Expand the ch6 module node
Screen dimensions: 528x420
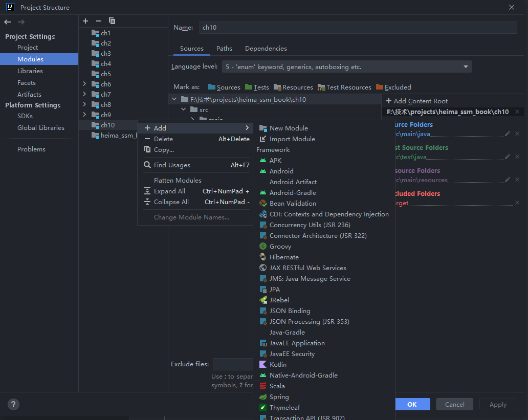84,84
